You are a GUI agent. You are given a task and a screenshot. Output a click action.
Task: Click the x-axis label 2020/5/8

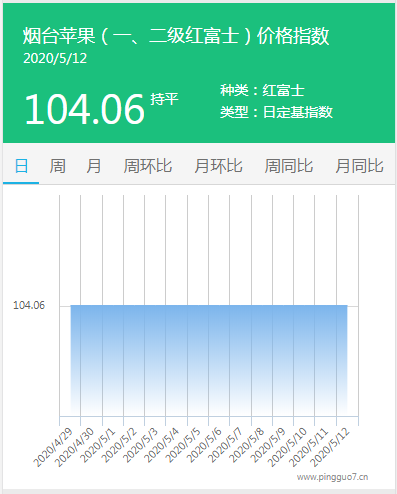pos(247,445)
